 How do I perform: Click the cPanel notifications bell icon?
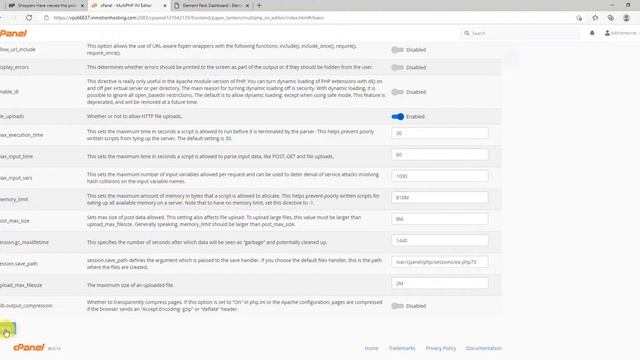[x=592, y=33]
